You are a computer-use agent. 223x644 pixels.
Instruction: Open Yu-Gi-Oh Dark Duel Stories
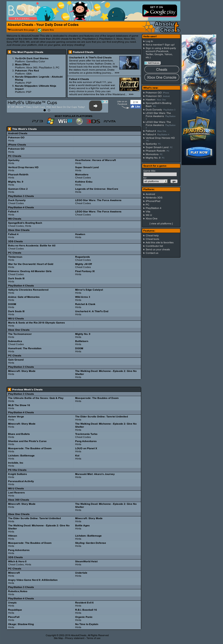[x=32, y=58]
